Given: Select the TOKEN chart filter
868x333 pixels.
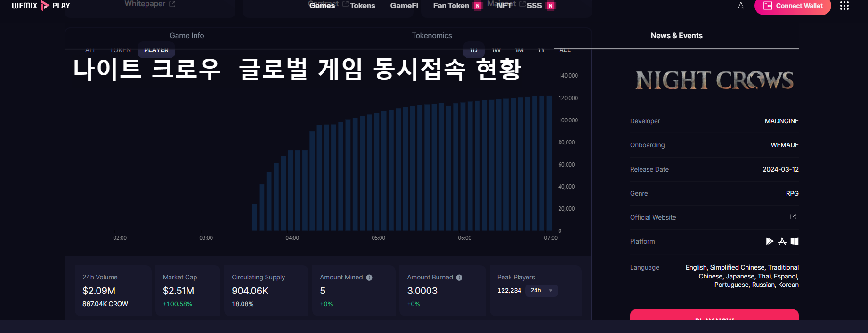Looking at the screenshot, I should [x=121, y=50].
